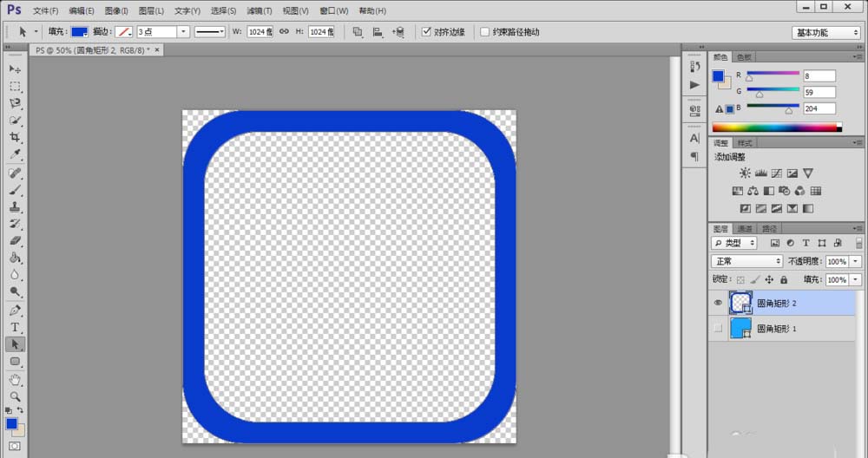Open the 滤镜(T) menu
This screenshot has height=458, width=868.
259,10
